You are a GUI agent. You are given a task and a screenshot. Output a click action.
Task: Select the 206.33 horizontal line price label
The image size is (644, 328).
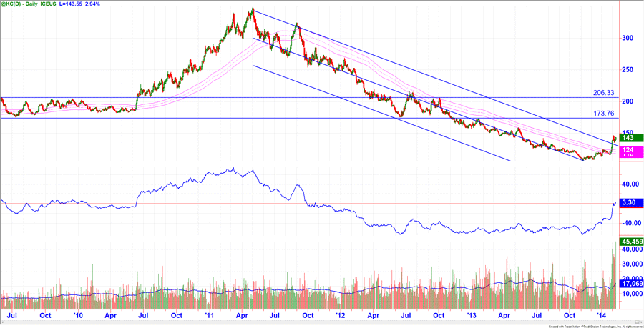tap(605, 92)
